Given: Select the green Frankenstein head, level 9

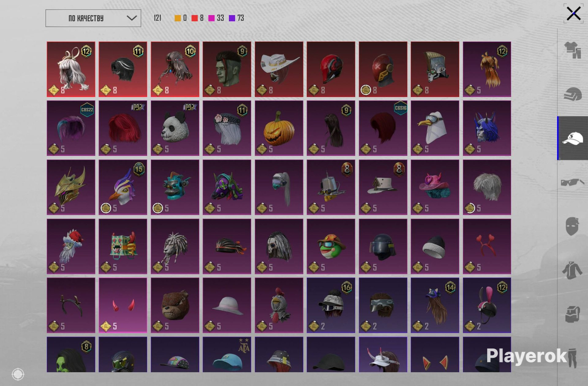Looking at the screenshot, I should tap(227, 69).
